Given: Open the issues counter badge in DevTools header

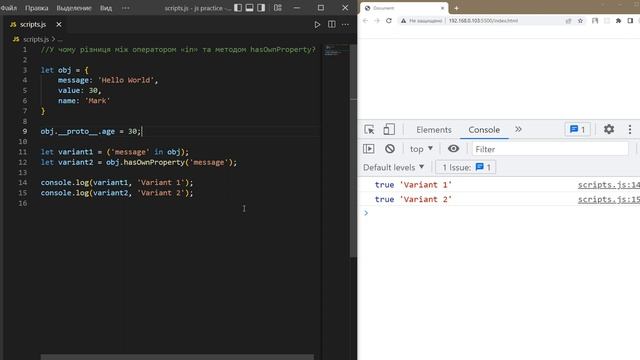Looking at the screenshot, I should 577,130.
